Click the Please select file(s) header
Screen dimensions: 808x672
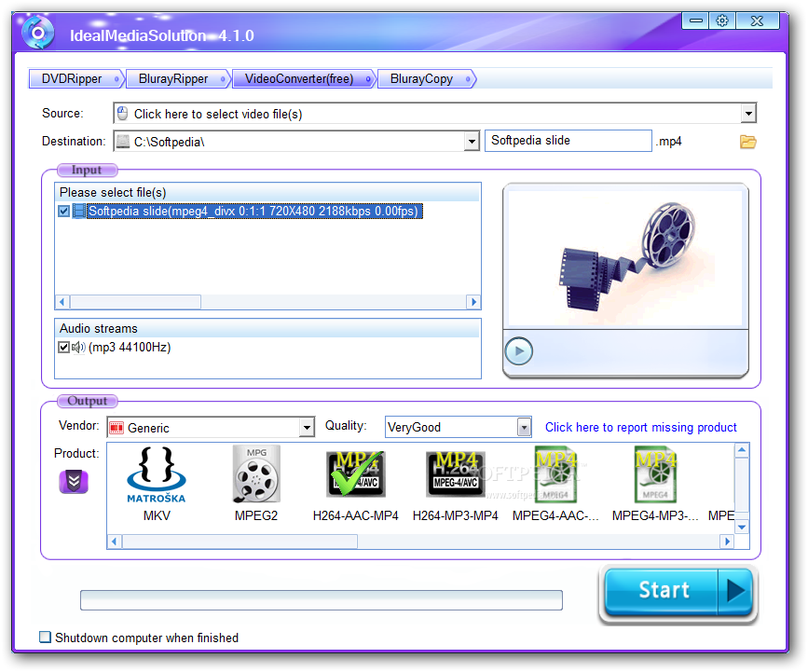267,192
